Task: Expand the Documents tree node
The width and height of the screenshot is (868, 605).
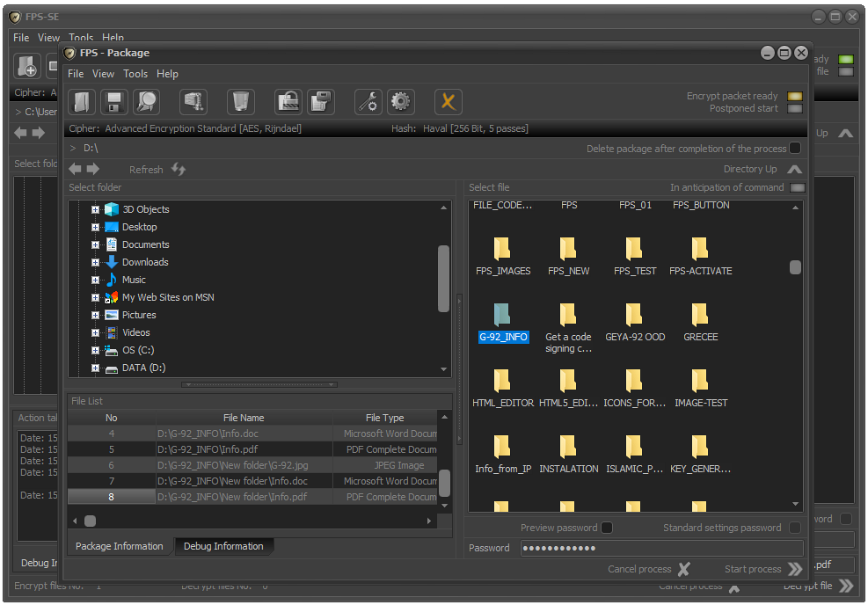Action: [95, 244]
